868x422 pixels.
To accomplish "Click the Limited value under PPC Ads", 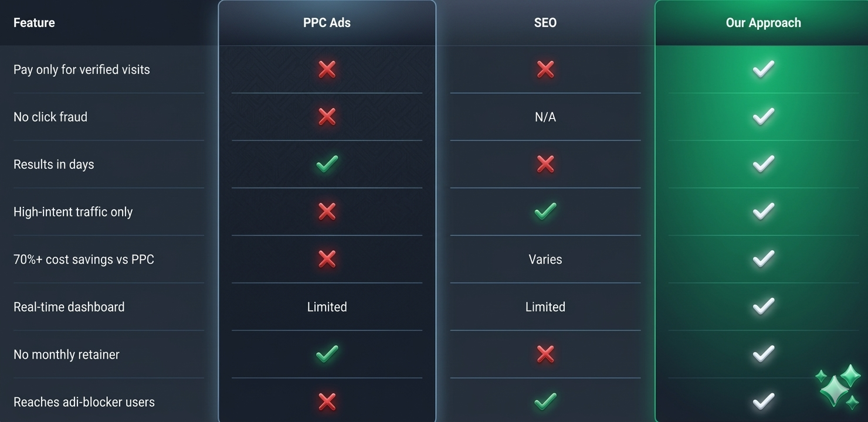I will (327, 307).
